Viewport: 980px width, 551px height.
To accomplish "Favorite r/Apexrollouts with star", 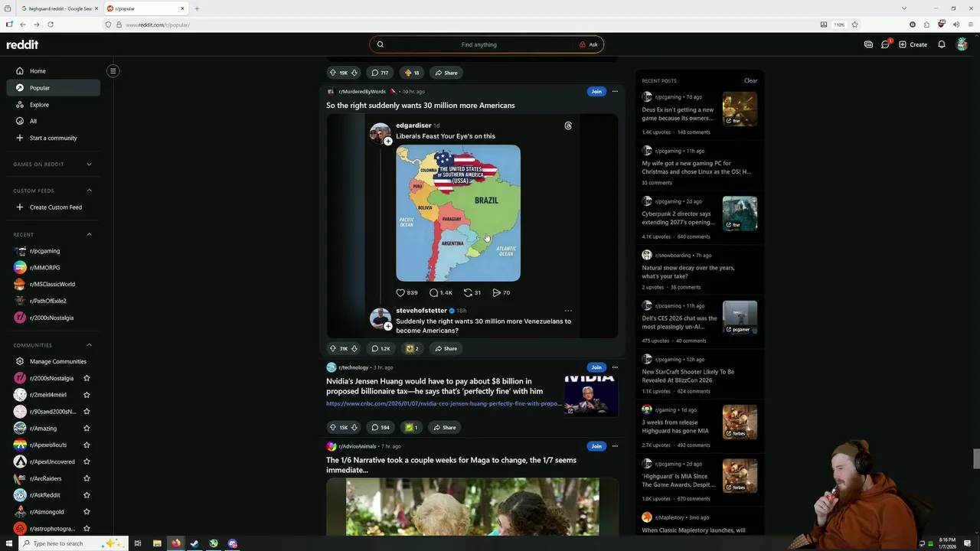I will point(87,445).
